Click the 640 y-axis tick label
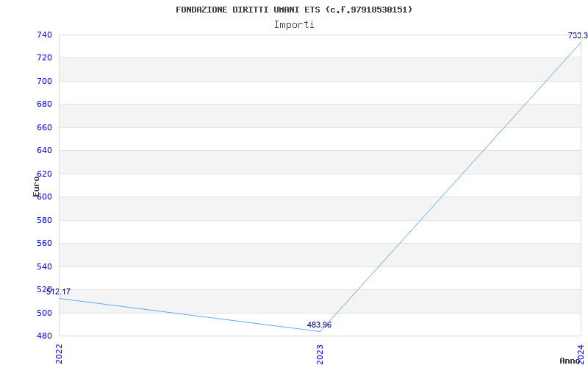 [x=44, y=150]
